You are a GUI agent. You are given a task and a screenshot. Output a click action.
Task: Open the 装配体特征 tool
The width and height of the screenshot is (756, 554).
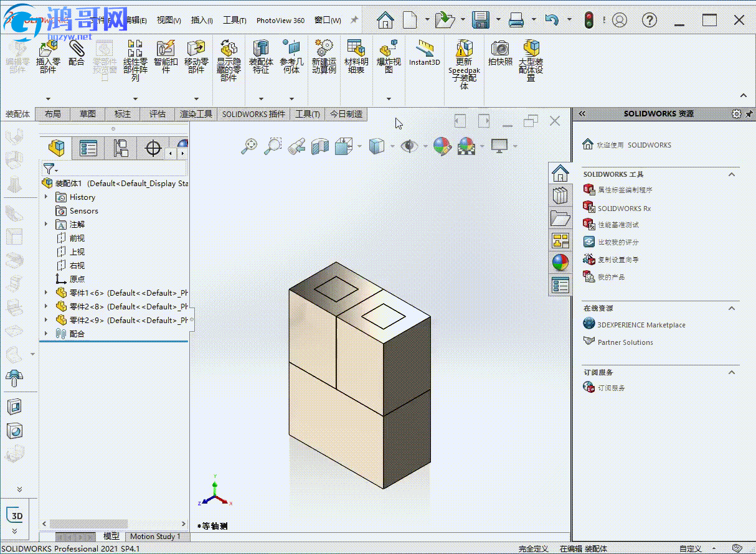coord(261,57)
